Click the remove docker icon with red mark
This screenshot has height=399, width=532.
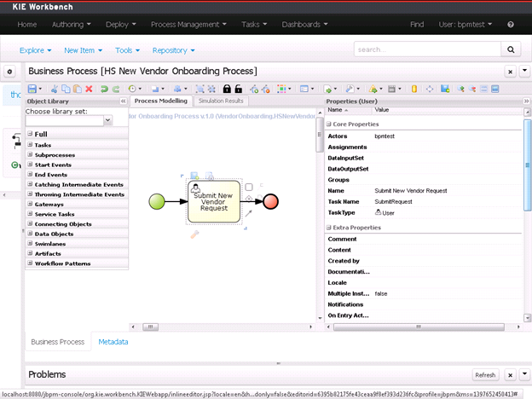pos(266,89)
